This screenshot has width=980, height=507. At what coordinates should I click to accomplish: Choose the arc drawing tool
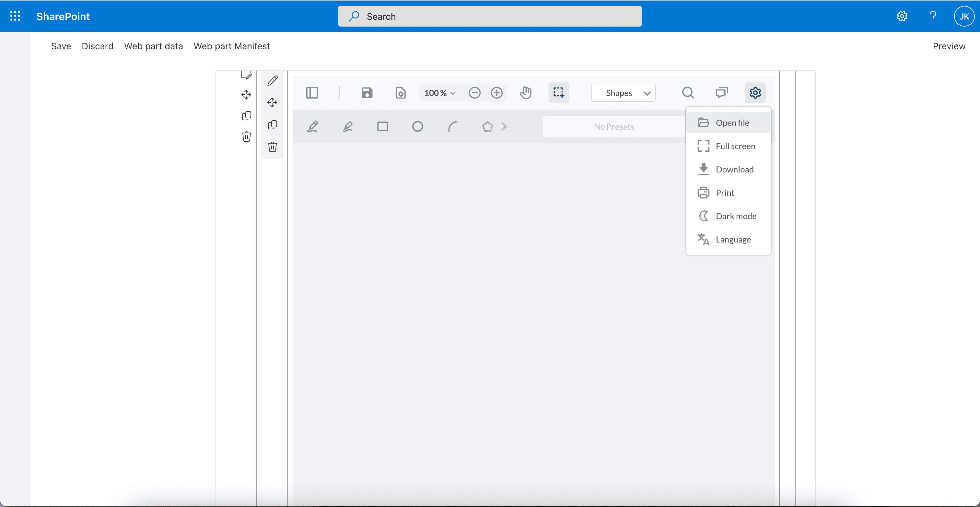pos(452,126)
